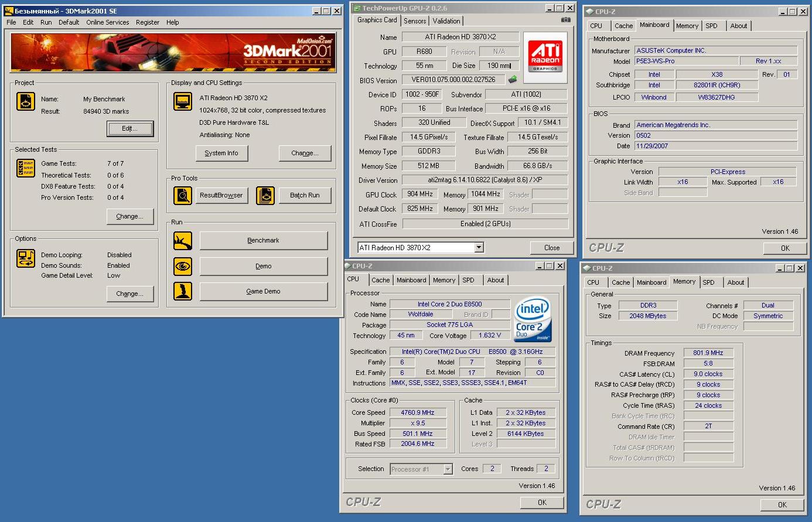Click the Selected Tests checklist icon
The width and height of the screenshot is (812, 522).
point(26,168)
